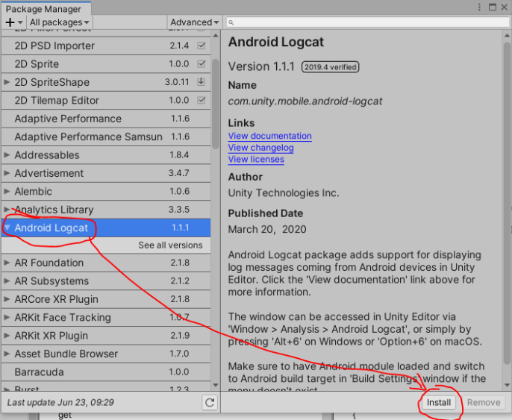Viewport: 512px width, 420px height.
Task: Expand the ARCore XR Plugin entry
Action: 7,299
